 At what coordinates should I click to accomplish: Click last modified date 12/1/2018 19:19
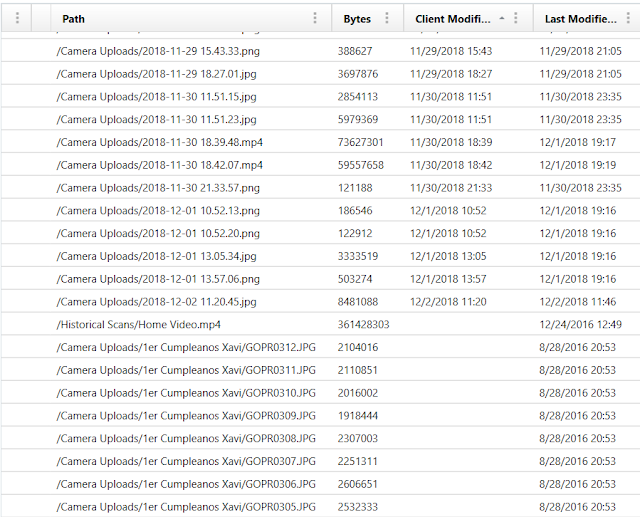(x=578, y=165)
